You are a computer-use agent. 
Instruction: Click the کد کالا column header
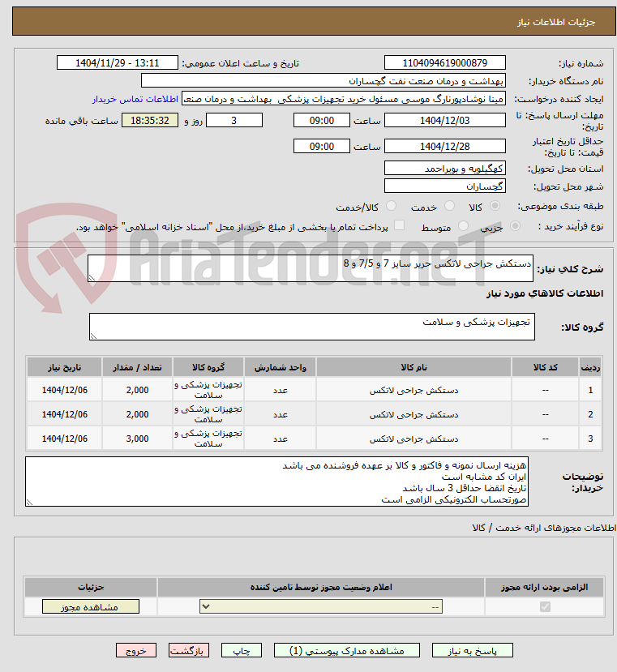(x=545, y=367)
